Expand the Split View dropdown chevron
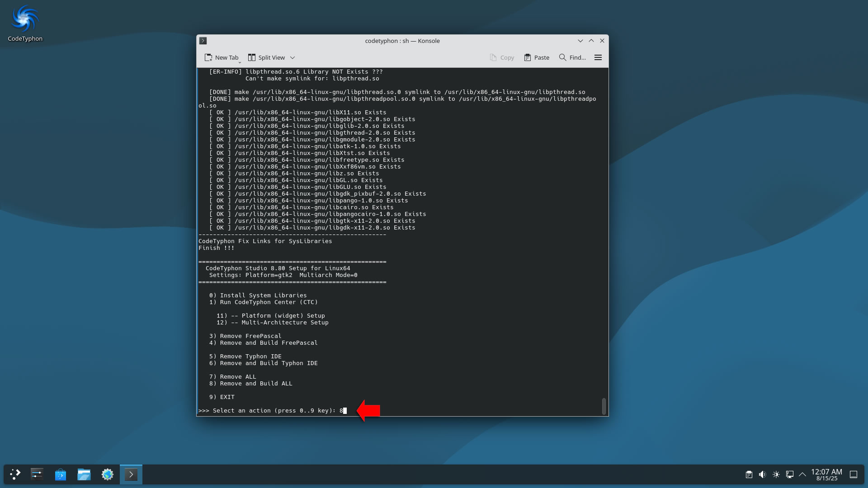This screenshot has width=868, height=488. pyautogui.click(x=292, y=58)
